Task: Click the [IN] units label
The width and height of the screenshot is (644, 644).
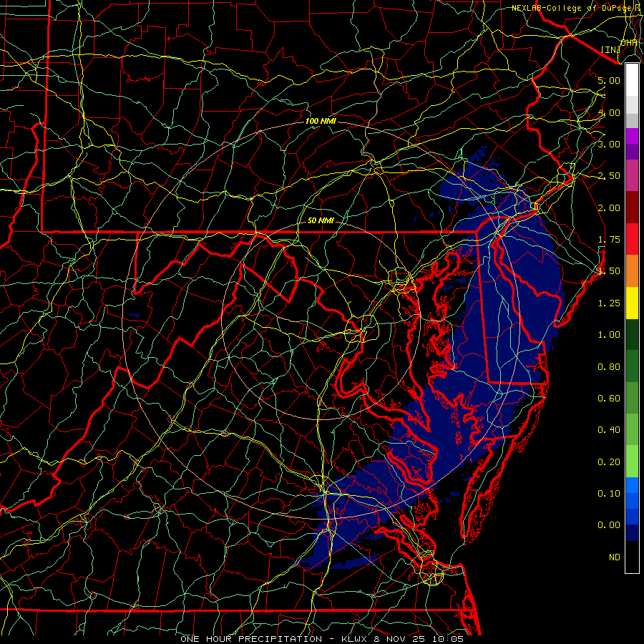Action: pyautogui.click(x=610, y=49)
